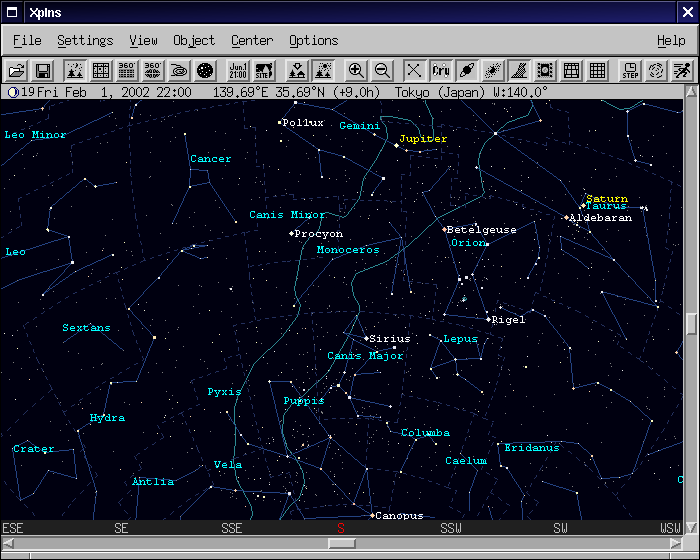This screenshot has width=700, height=560.
Task: Close the Xplns window
Action: coord(688,12)
